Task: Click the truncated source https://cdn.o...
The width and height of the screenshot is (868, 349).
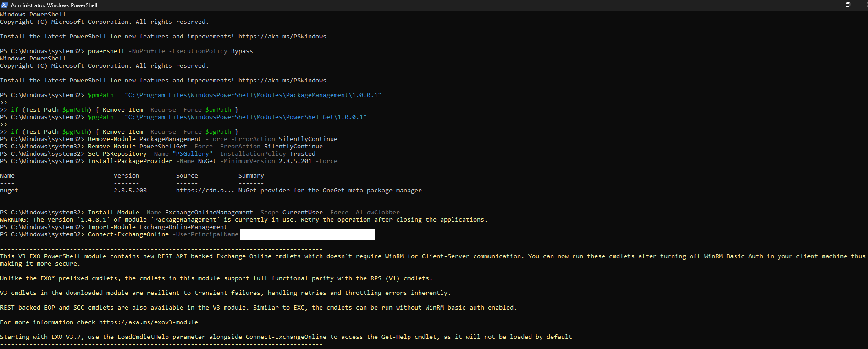Action: [x=205, y=191]
